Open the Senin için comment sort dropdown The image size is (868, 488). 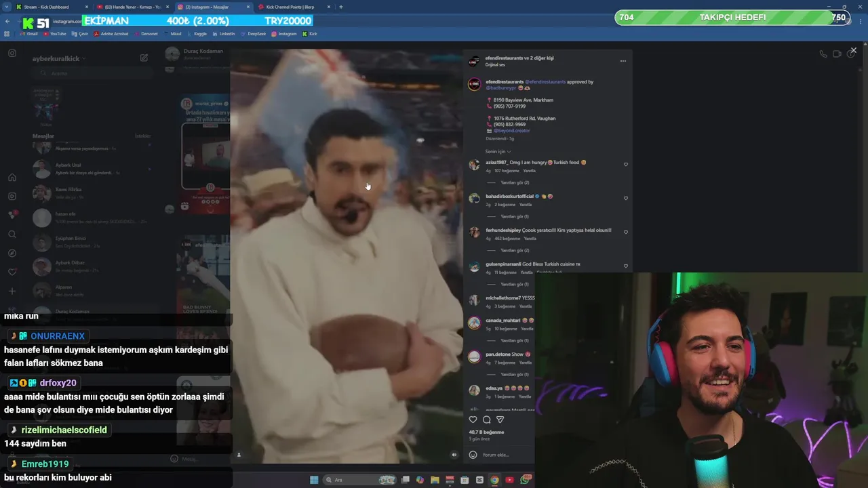498,151
